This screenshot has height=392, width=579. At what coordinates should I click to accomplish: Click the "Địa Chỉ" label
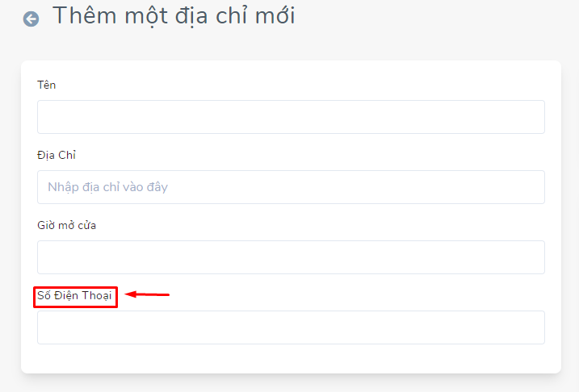(57, 155)
